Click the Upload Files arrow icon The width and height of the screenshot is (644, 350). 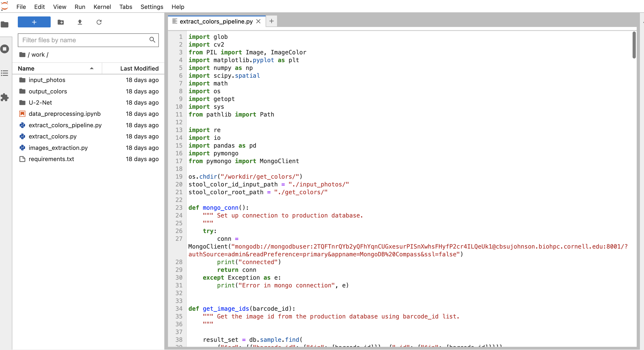[x=80, y=22]
